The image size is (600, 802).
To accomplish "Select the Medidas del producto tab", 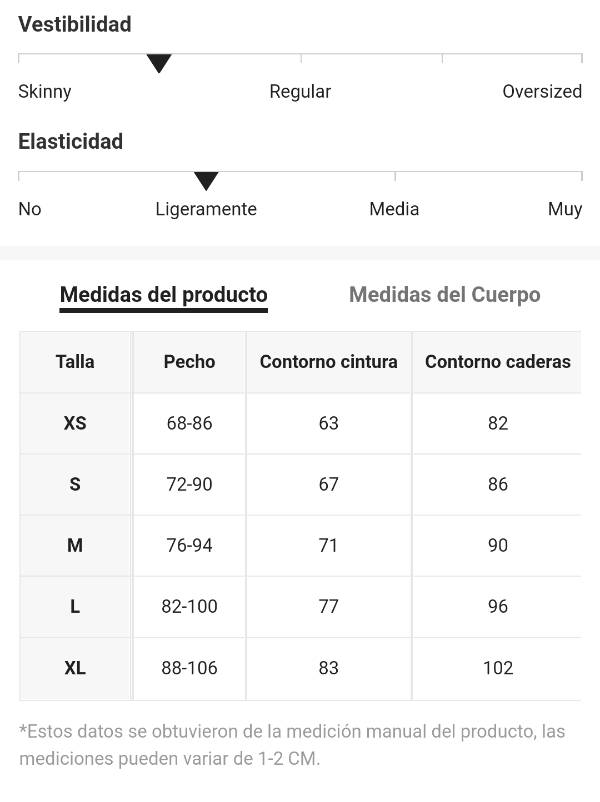I will point(164,295).
